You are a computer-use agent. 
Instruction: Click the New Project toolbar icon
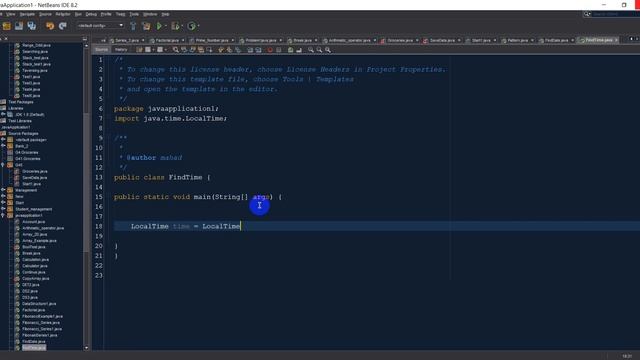coord(7,26)
